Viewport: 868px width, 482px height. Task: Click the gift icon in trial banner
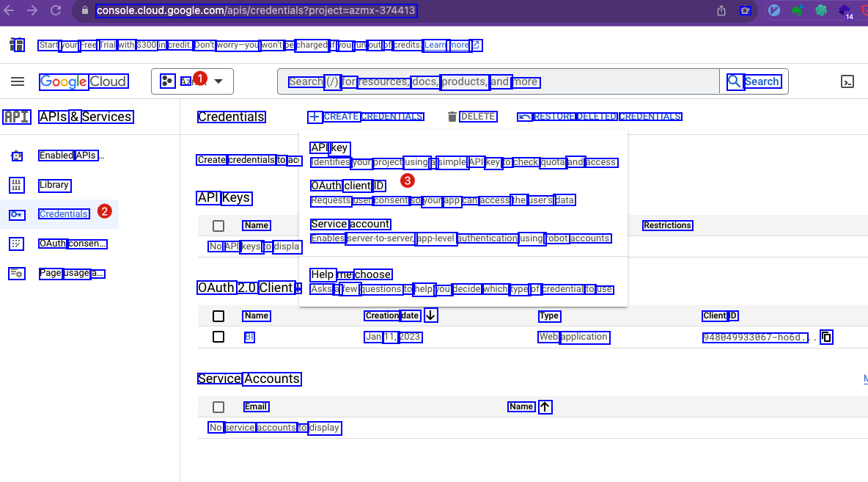16,45
